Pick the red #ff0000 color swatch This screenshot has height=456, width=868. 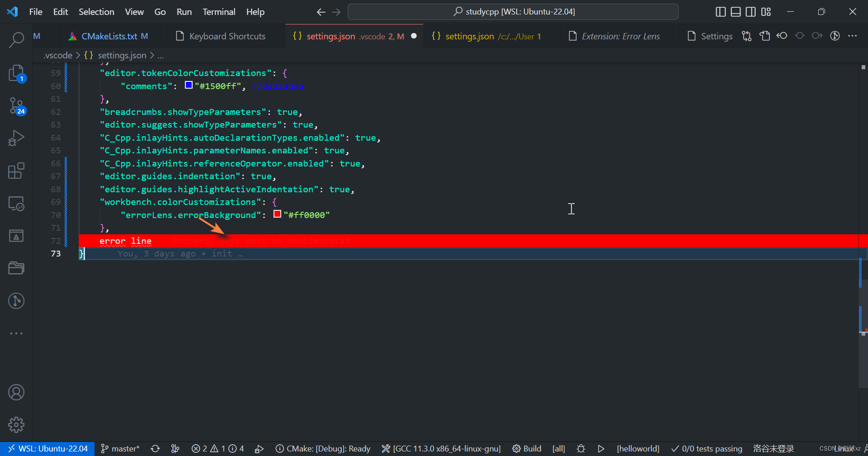pyautogui.click(x=278, y=214)
